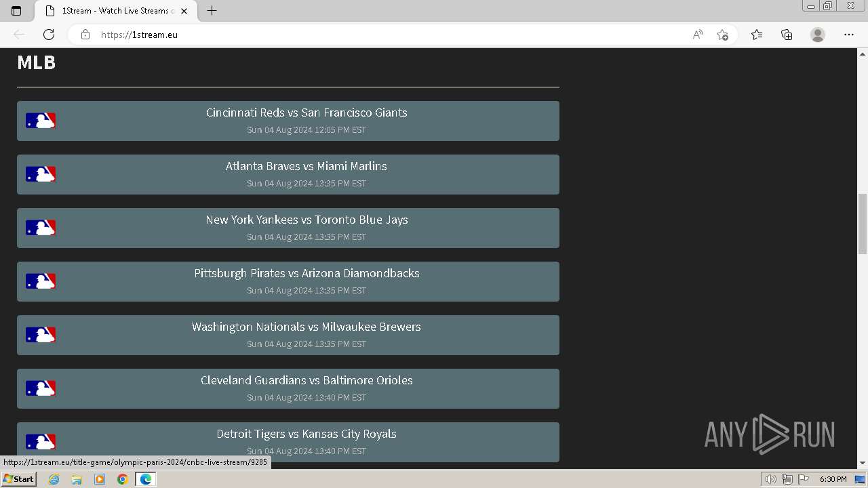Close the 1Stream tab
The image size is (868, 488).
pyautogui.click(x=184, y=11)
